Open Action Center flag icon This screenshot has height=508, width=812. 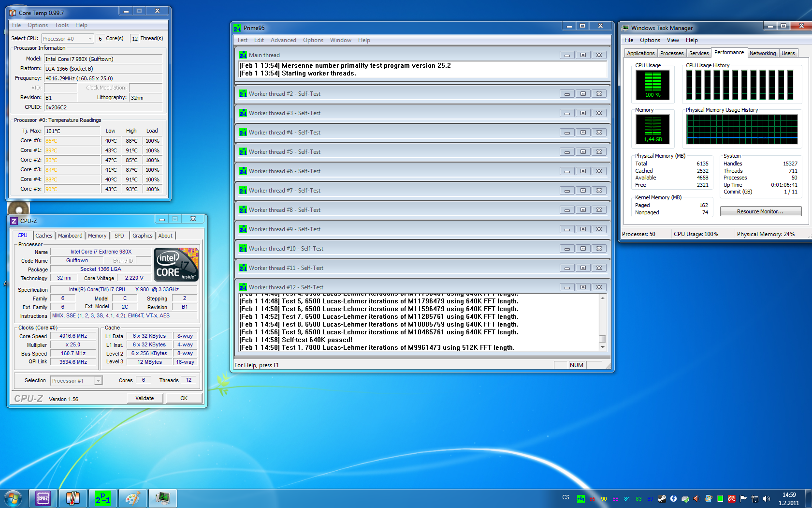(x=743, y=499)
